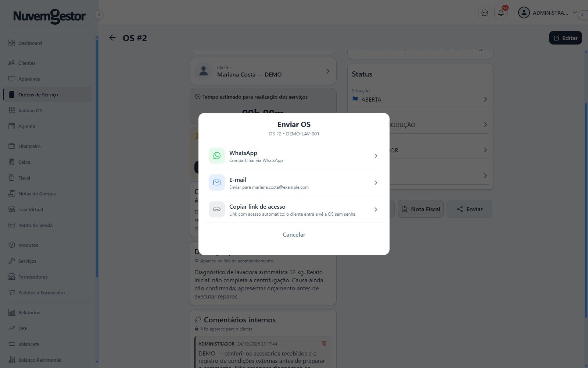Choose the E-mail envelope icon

click(x=217, y=183)
